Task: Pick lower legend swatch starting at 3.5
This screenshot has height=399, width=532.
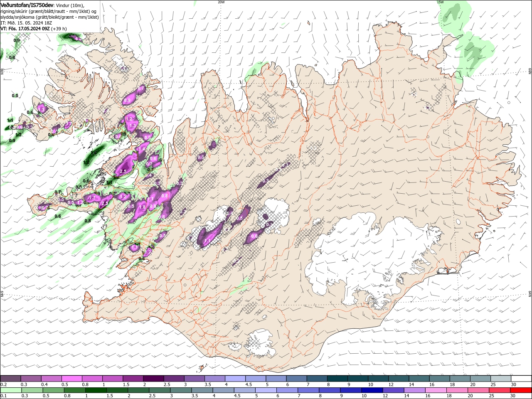Action: (x=202, y=390)
